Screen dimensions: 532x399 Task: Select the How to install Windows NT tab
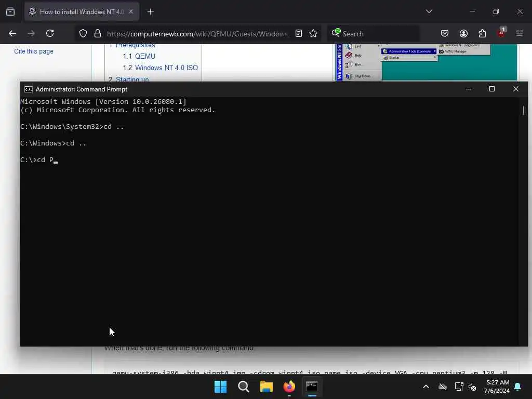click(82, 12)
